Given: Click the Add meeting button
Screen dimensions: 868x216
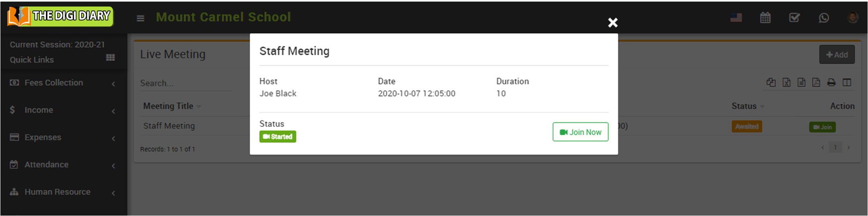Looking at the screenshot, I should point(837,55).
